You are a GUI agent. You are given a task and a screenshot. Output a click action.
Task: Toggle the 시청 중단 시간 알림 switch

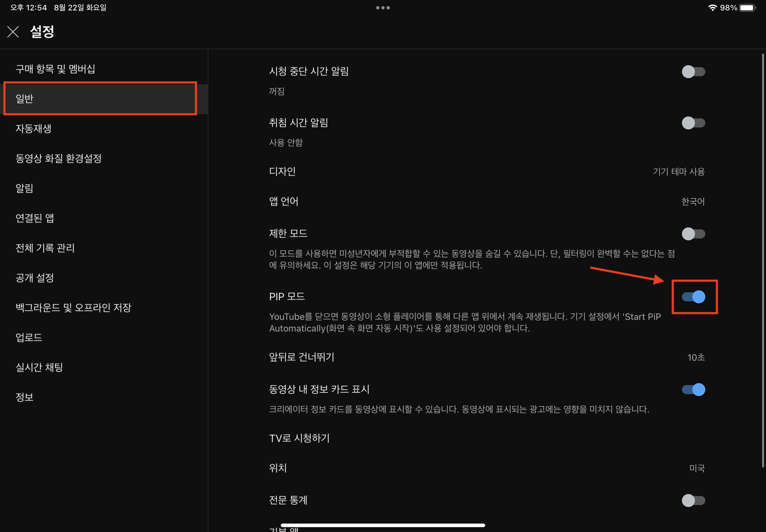pyautogui.click(x=693, y=72)
